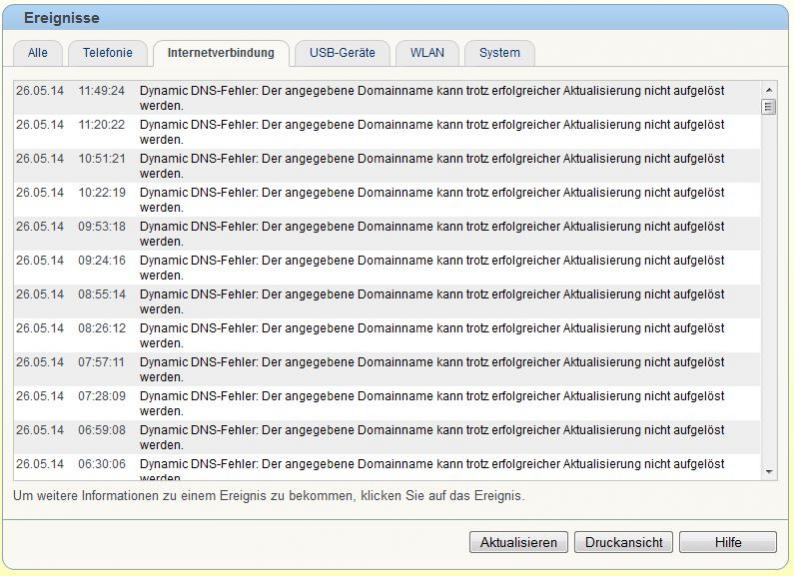Click the event logged at 09:24:16
The image size is (794, 576).
pos(387,268)
